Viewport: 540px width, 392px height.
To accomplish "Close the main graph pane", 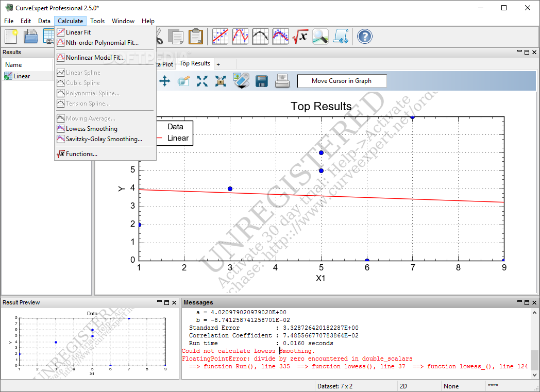I will click(x=534, y=53).
